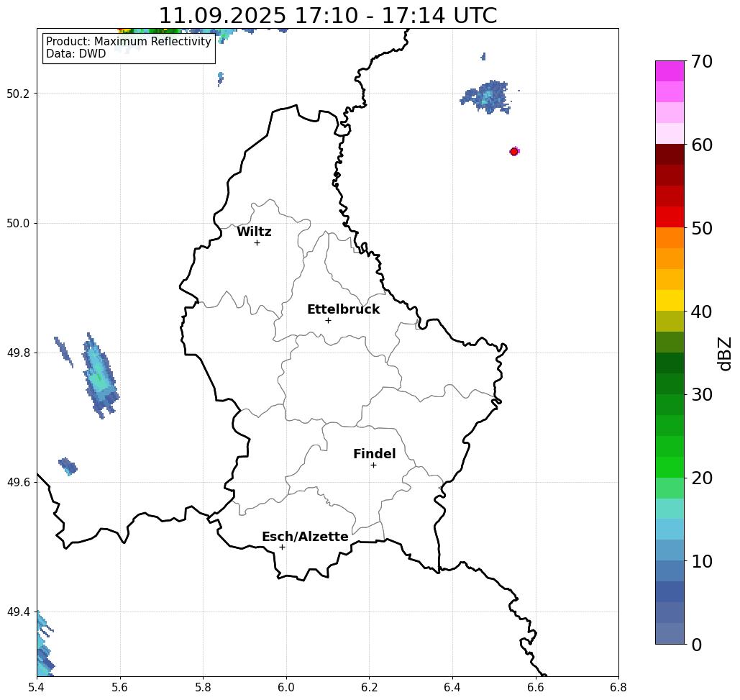740x700 pixels.
Task: Click the latitude tick label 50.0
Action: (x=18, y=223)
